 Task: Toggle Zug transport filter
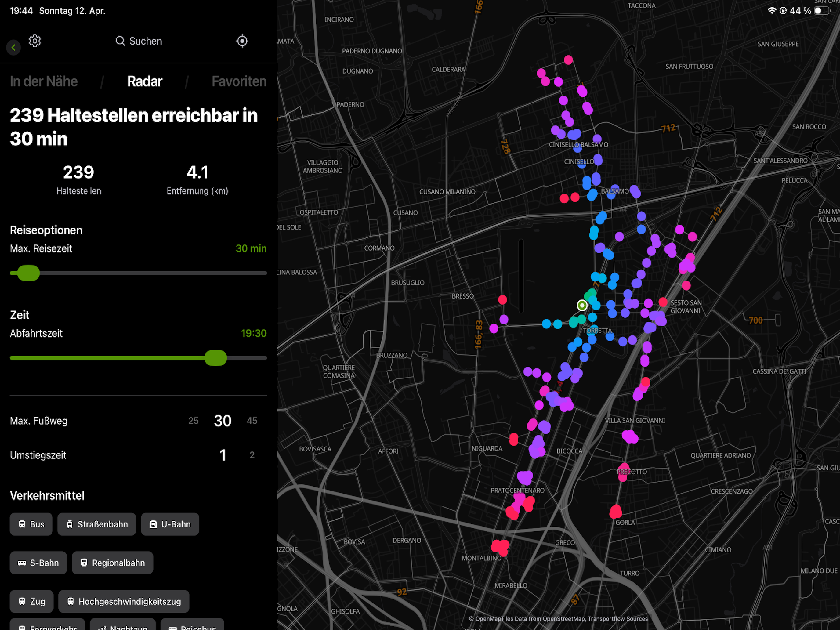click(x=31, y=601)
